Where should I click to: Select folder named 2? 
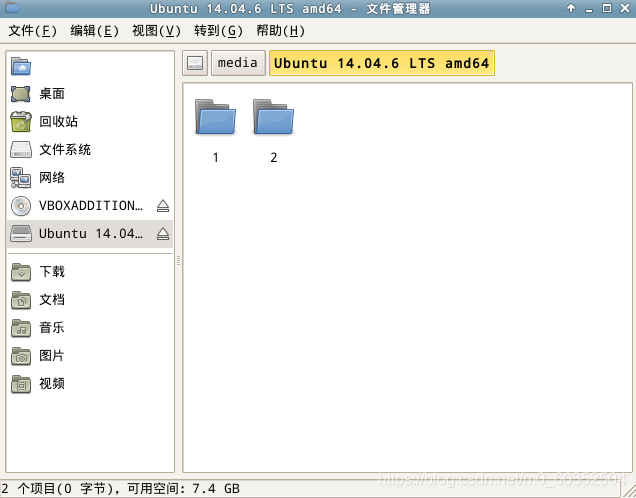[x=273, y=131]
